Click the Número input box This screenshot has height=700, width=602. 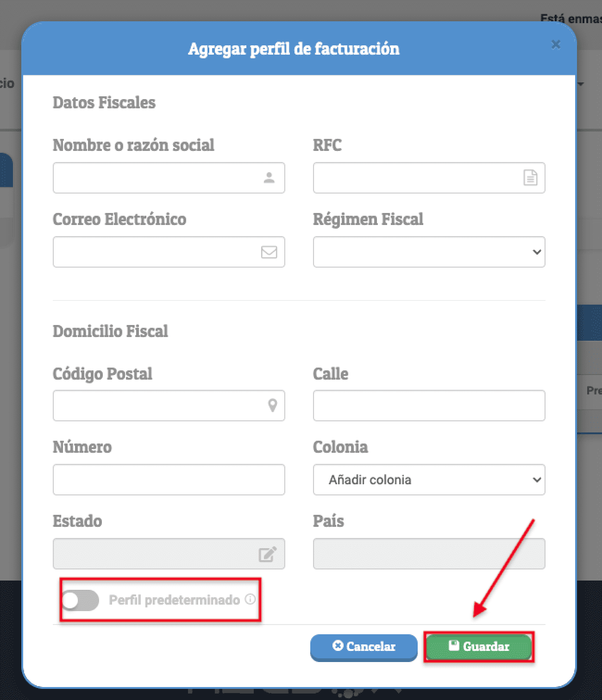click(169, 480)
